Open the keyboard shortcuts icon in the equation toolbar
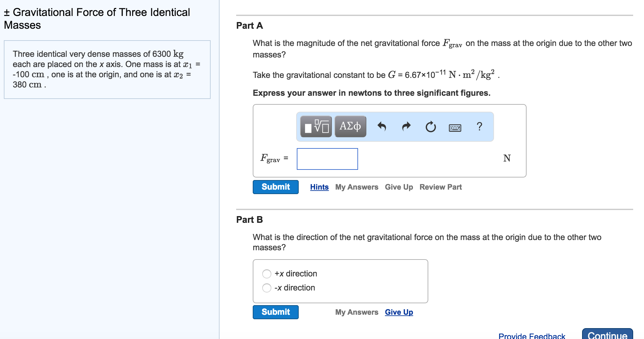Viewport: 644px width, 339px height. point(454,128)
